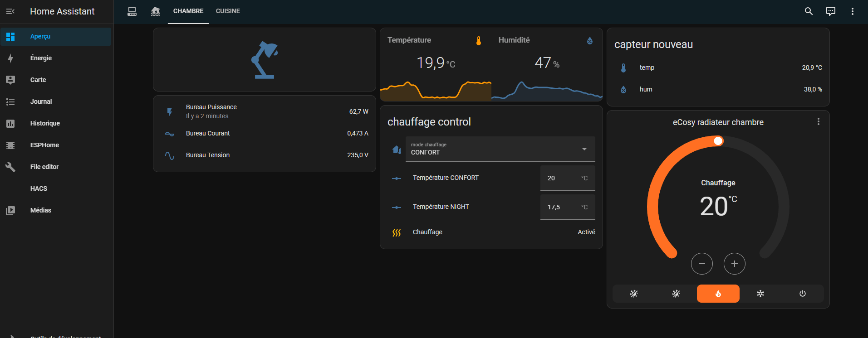This screenshot has height=338, width=868.
Task: Expand the mode chauffage dropdown
Action: click(x=584, y=149)
